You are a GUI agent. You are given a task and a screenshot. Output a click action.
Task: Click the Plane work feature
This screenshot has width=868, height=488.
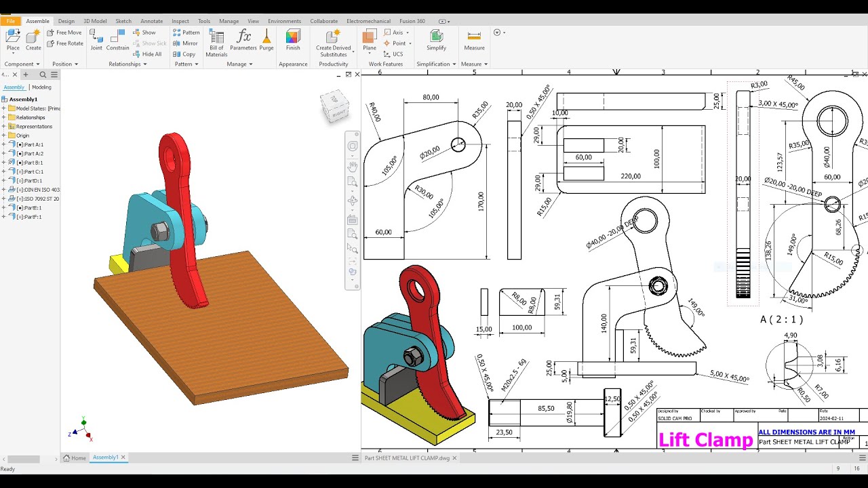point(370,40)
